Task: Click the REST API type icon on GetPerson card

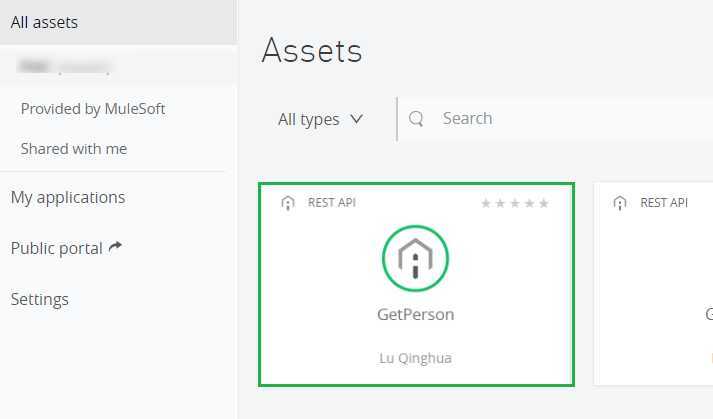Action: point(288,203)
